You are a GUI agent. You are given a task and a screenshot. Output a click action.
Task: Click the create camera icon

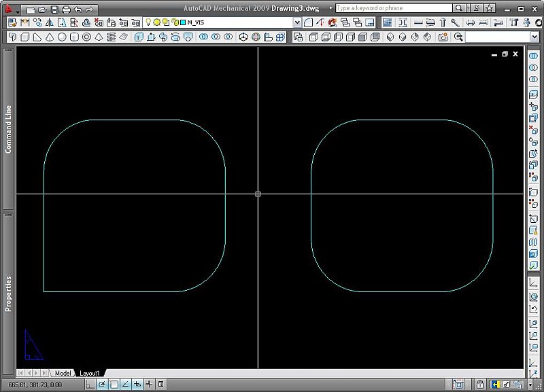[443, 37]
